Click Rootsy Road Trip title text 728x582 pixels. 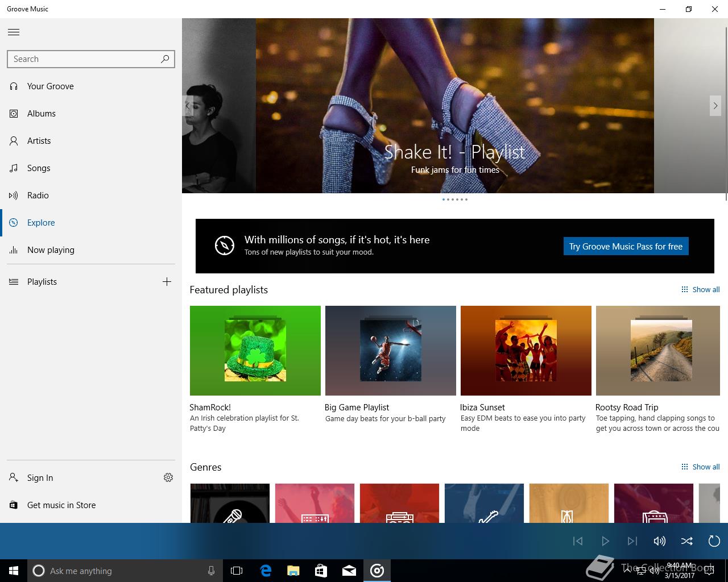point(627,408)
